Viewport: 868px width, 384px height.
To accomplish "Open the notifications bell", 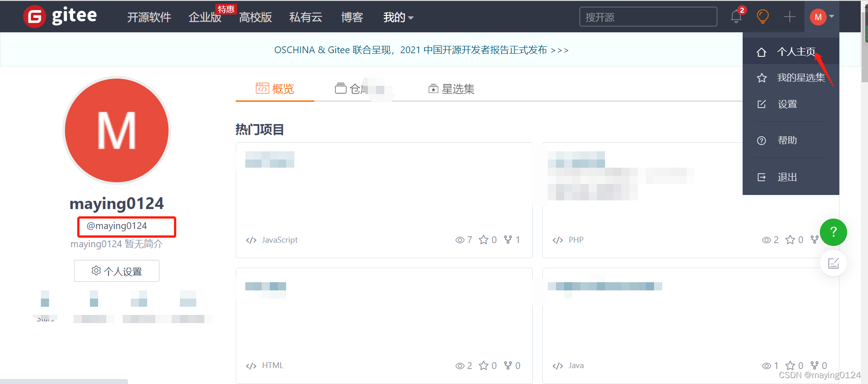I will tap(736, 17).
